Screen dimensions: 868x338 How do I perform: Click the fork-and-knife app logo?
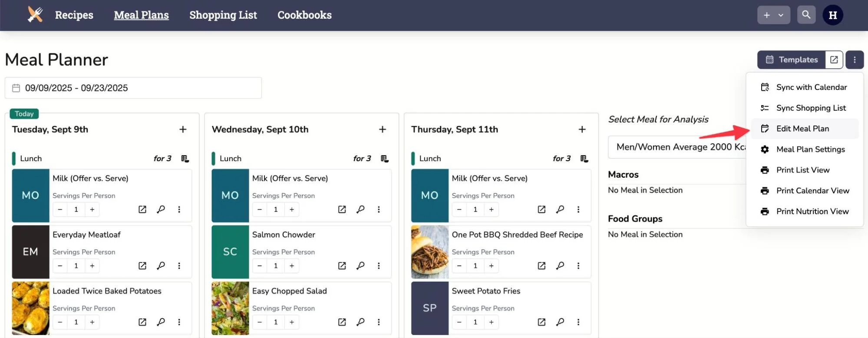(34, 14)
